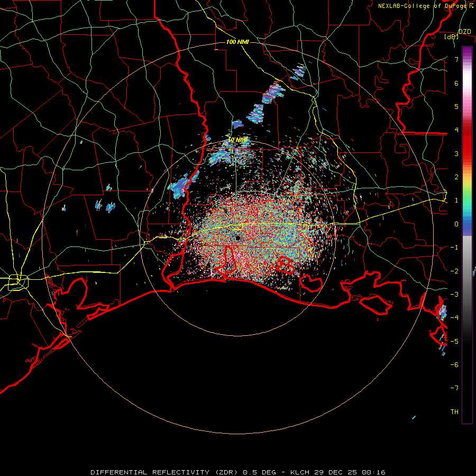The height and width of the screenshot is (476, 476).
Task: Click the 100 NMI range ring label
Action: click(x=237, y=42)
